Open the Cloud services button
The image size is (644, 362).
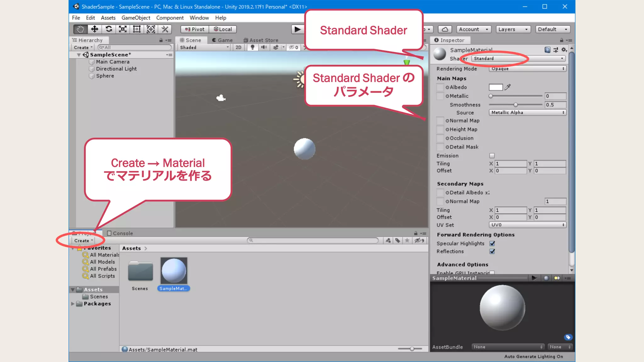point(445,29)
